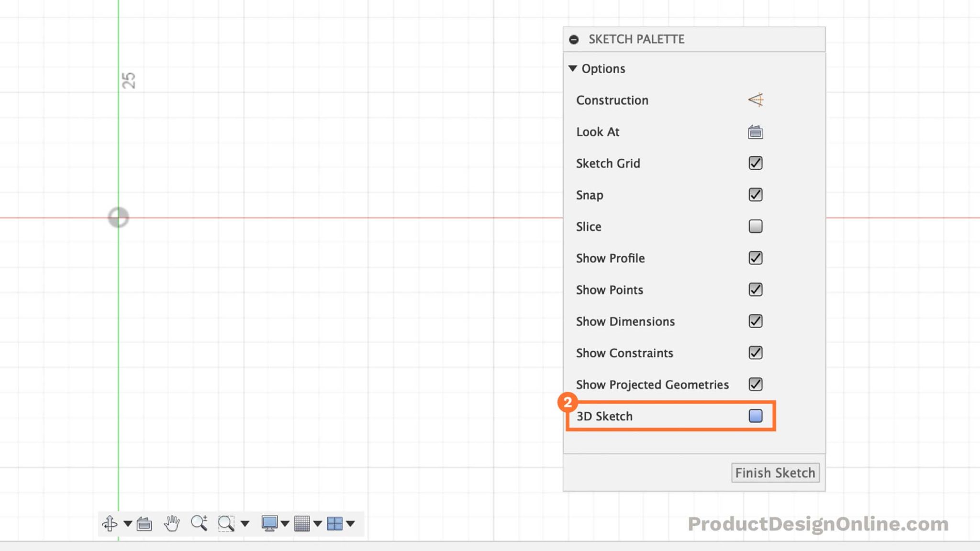Screen dimensions: 980x551
Task: Select the Orbit tool in the navigation bar
Action: (111, 524)
